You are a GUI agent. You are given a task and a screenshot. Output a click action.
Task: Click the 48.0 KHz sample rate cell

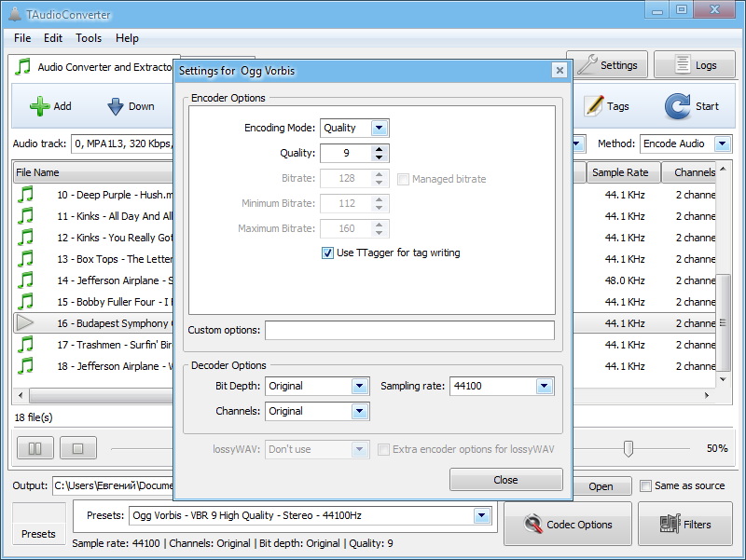(x=625, y=280)
